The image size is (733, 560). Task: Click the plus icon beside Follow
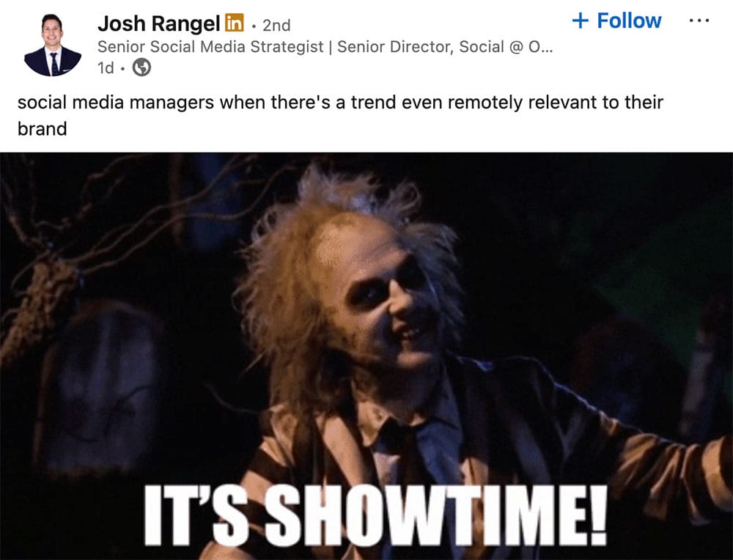[x=580, y=21]
